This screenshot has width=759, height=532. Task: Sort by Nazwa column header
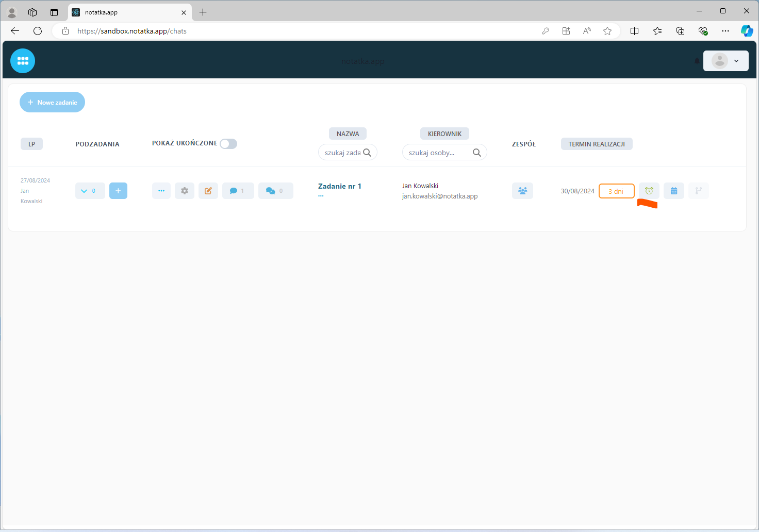click(x=348, y=134)
